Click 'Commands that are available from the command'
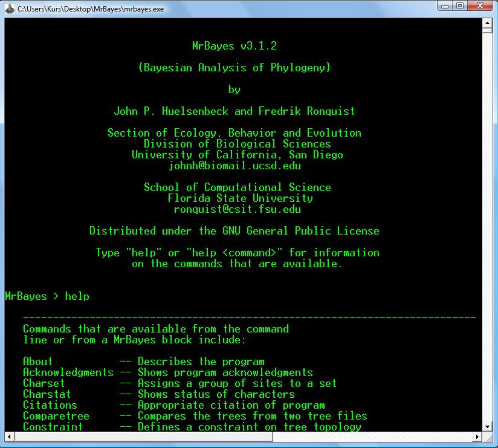The width and height of the screenshot is (498, 448). [x=156, y=328]
